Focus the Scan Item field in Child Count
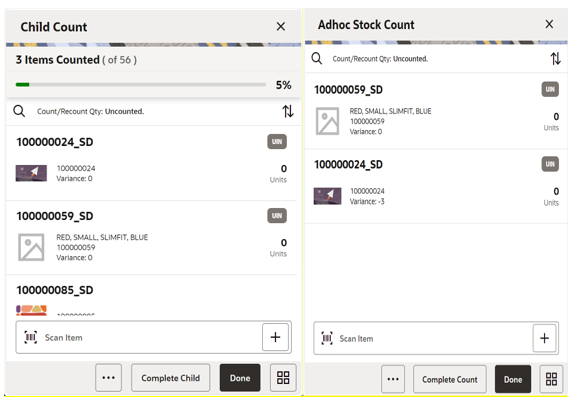The width and height of the screenshot is (577, 403). click(x=139, y=337)
